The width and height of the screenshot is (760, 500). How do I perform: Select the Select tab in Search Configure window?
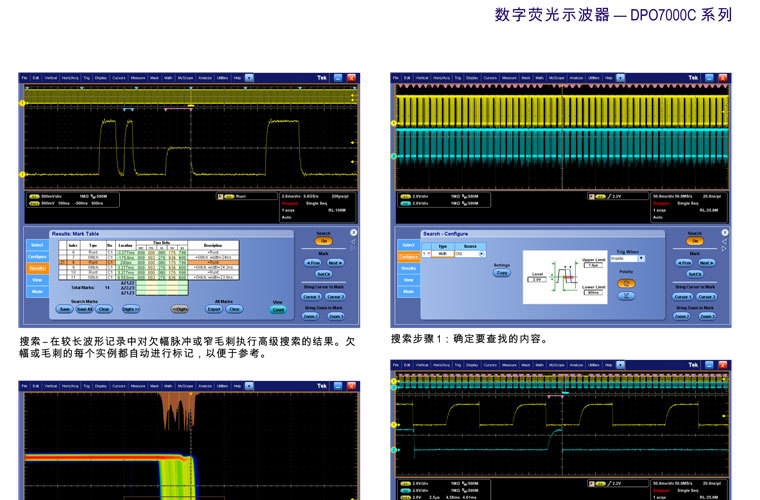(x=409, y=245)
